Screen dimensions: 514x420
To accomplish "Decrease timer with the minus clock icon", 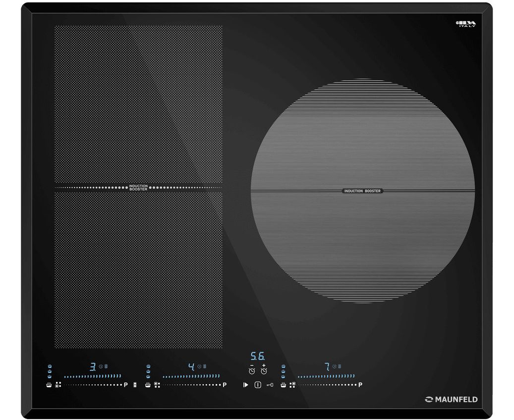I will (x=252, y=369).
